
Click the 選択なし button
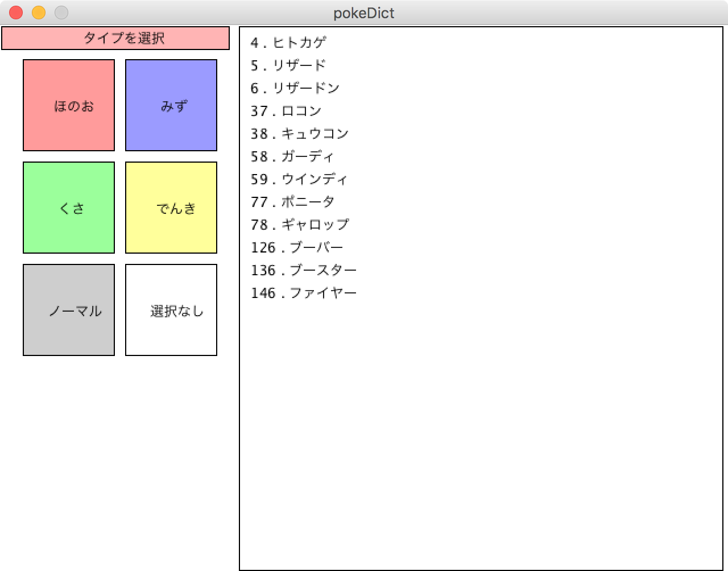[171, 310]
